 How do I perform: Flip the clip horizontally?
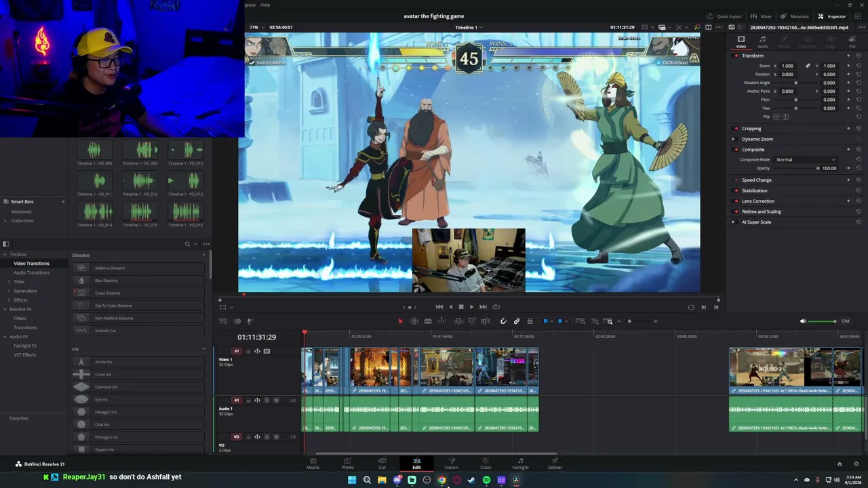776,117
